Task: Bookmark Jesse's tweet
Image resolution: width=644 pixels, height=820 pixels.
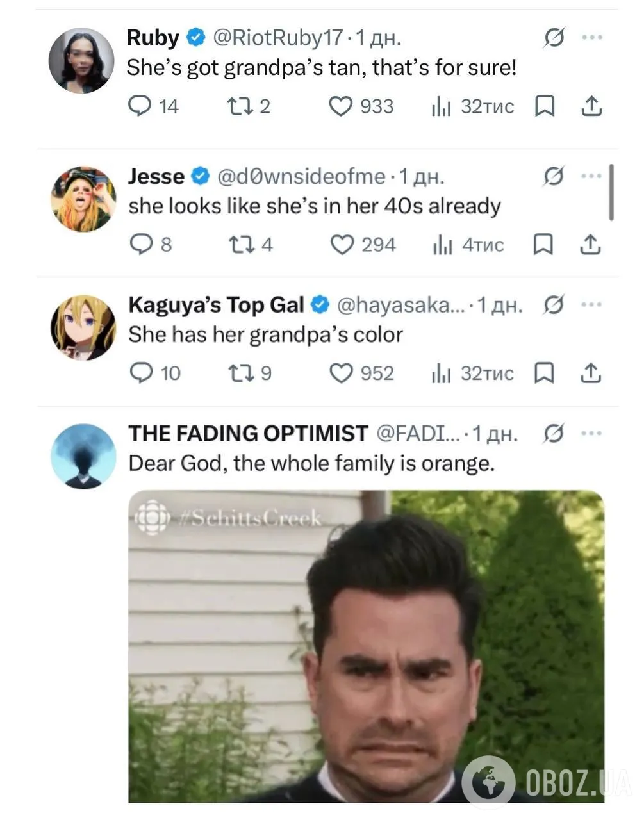Action: [543, 244]
